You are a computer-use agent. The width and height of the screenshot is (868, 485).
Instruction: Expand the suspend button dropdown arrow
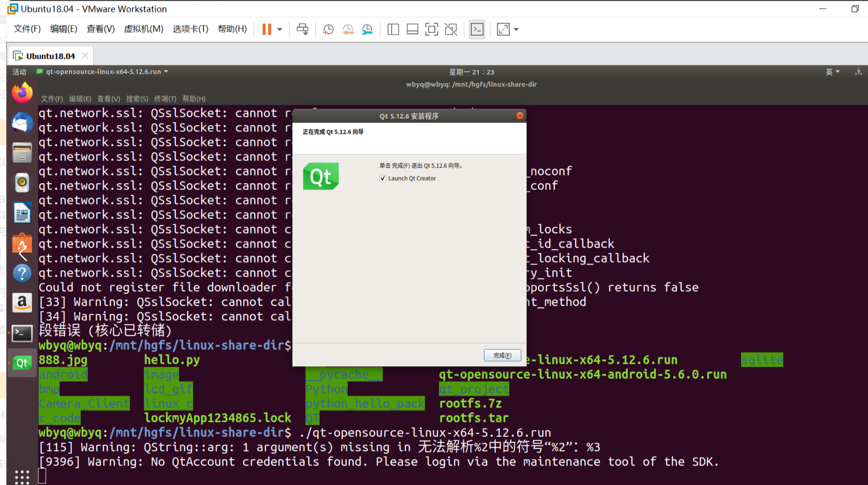pyautogui.click(x=280, y=29)
